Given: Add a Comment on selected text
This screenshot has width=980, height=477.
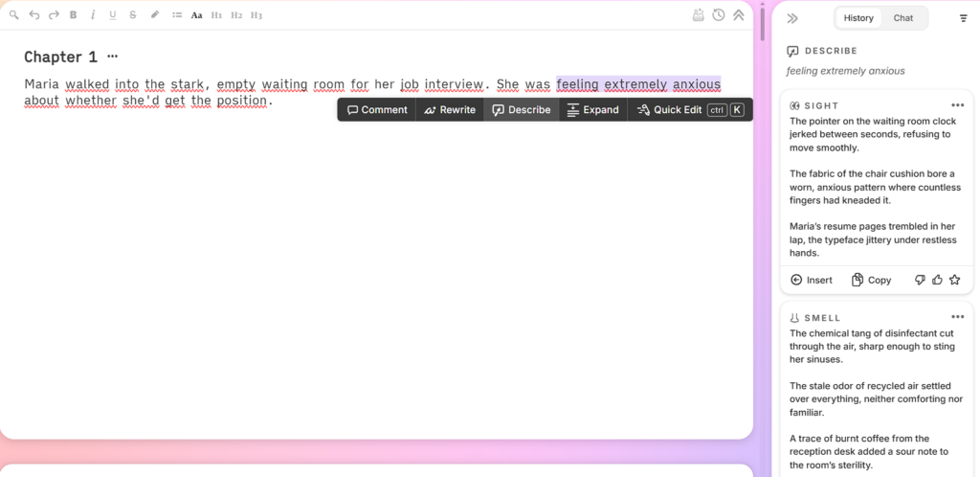Looking at the screenshot, I should click(x=377, y=110).
